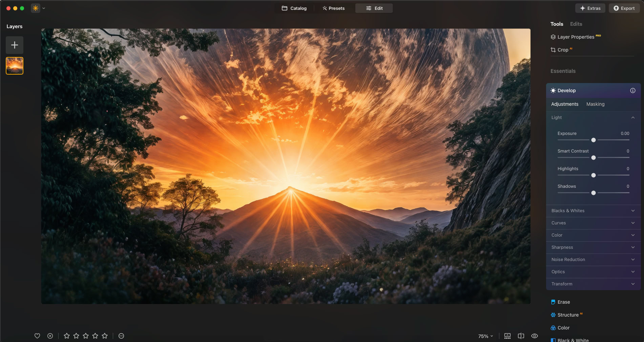Open the Crop tool
Screen dimensions: 644x342
562,50
